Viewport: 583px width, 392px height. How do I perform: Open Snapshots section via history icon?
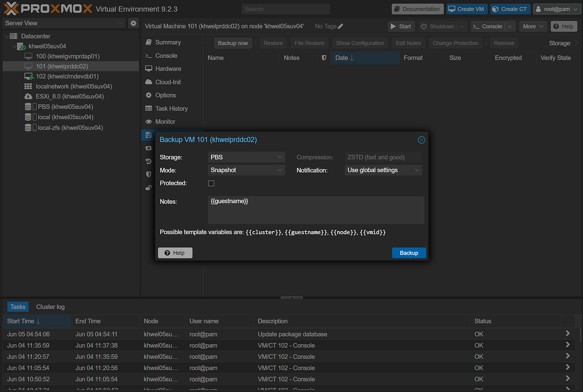[149, 161]
